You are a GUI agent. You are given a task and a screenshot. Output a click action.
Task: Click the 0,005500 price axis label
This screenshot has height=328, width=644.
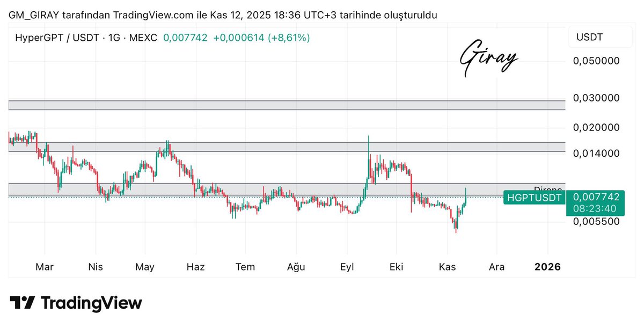click(597, 221)
